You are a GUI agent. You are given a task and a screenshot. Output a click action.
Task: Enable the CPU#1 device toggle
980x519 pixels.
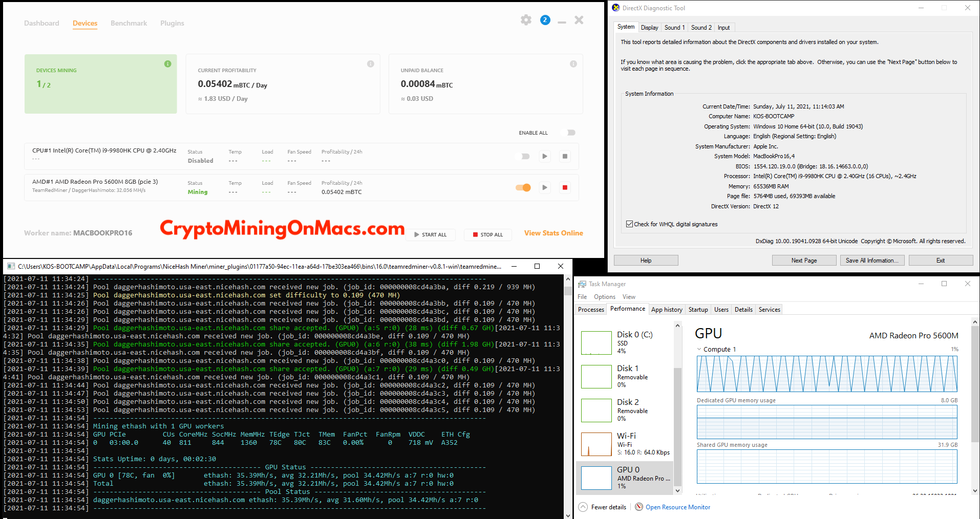(x=524, y=156)
